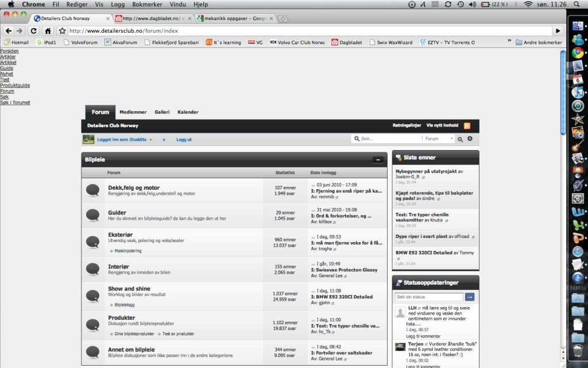Click the page's vertical scrollbar thumb
The height and width of the screenshot is (368, 588).
tap(563, 92)
